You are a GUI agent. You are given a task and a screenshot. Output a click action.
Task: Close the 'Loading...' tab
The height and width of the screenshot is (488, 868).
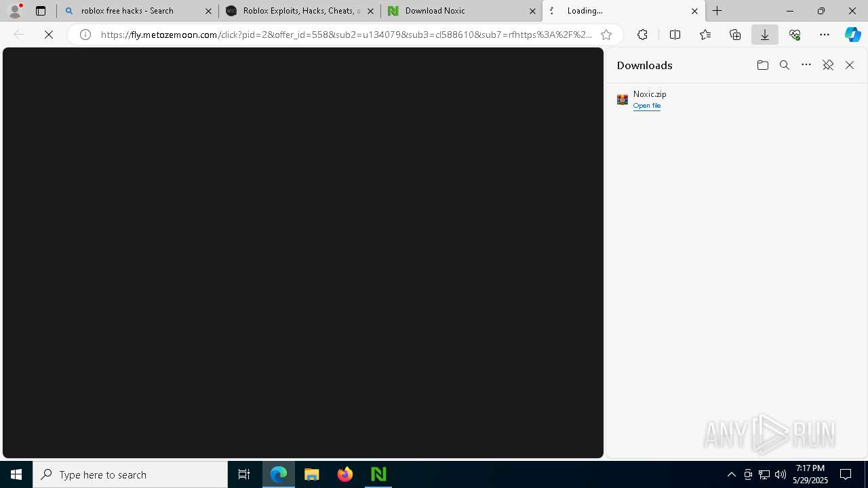[x=694, y=11]
